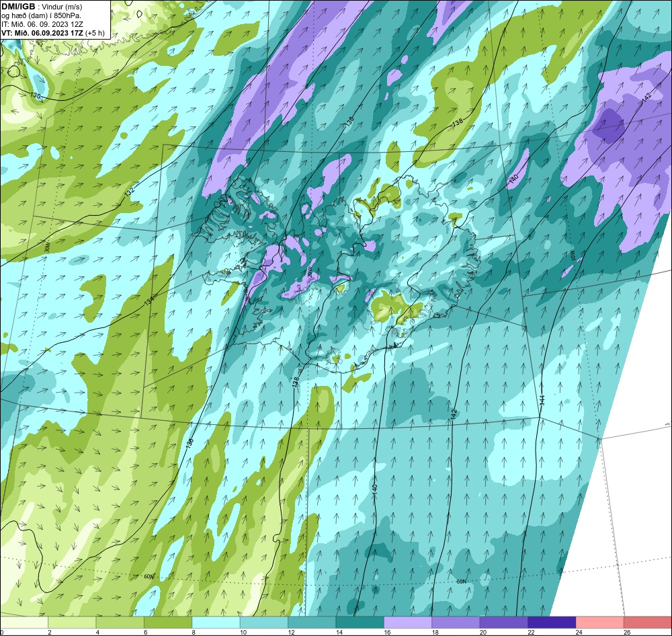Pick the 20–22 m/s violet legend swatch
The height and width of the screenshot is (636, 672).
504,622
